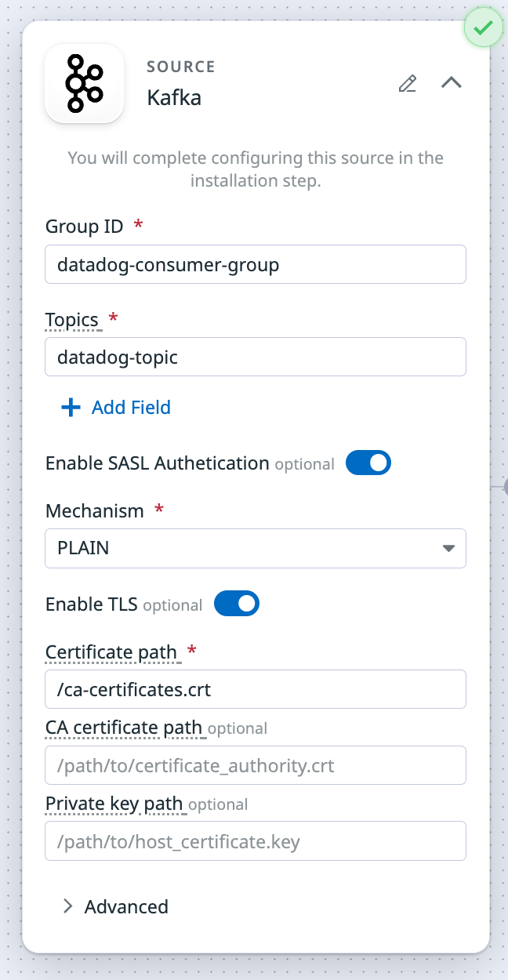
Task: Click the CA certificate path field
Action: tap(256, 765)
